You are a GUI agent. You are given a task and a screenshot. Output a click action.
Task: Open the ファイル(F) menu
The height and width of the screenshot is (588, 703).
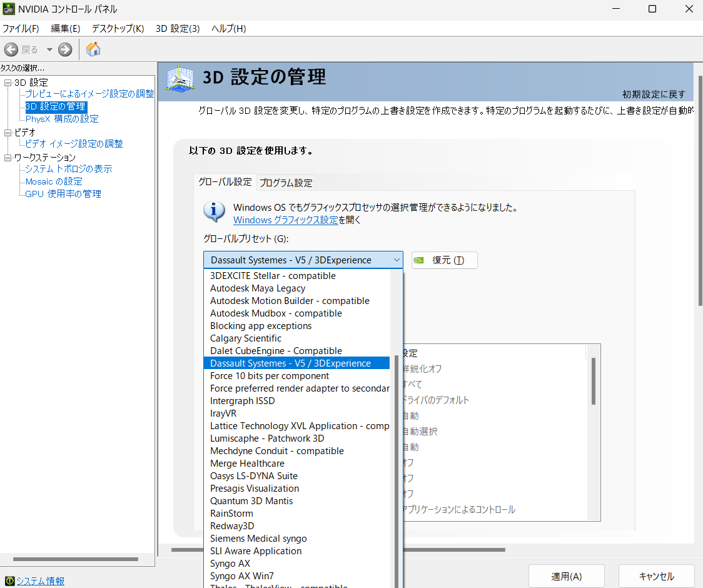[21, 29]
